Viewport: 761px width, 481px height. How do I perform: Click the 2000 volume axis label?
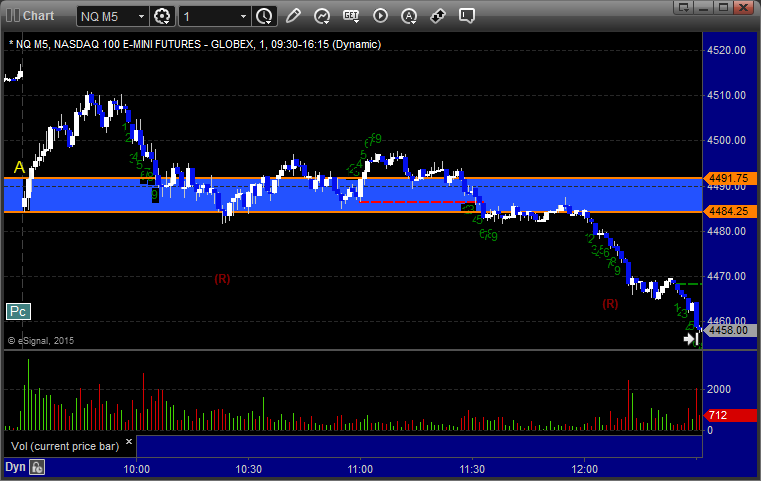coord(719,389)
